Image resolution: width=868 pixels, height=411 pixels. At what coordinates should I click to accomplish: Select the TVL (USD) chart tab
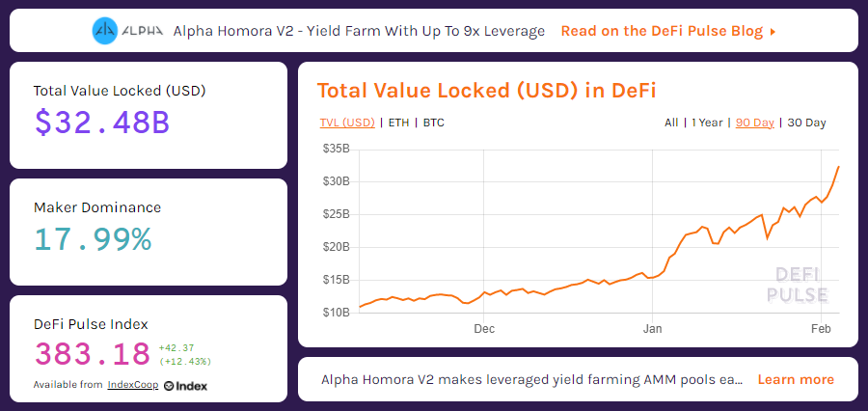(x=347, y=123)
